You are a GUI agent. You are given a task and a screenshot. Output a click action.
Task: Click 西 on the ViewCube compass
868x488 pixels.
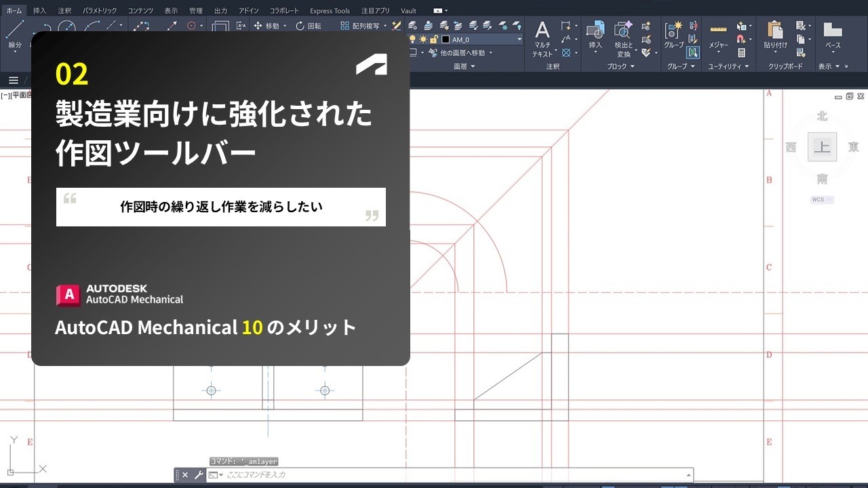791,148
